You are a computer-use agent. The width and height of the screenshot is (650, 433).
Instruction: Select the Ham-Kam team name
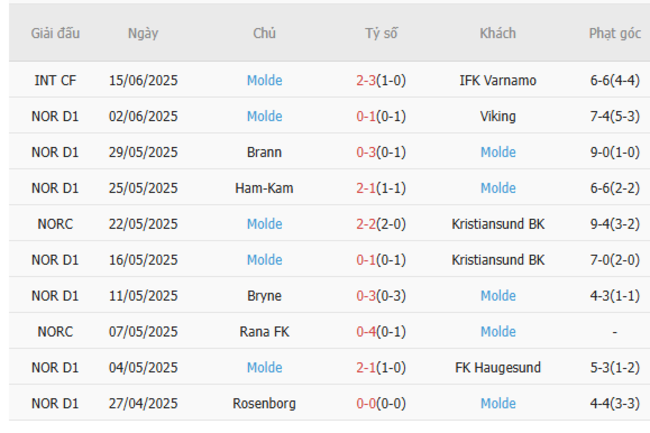(x=264, y=188)
